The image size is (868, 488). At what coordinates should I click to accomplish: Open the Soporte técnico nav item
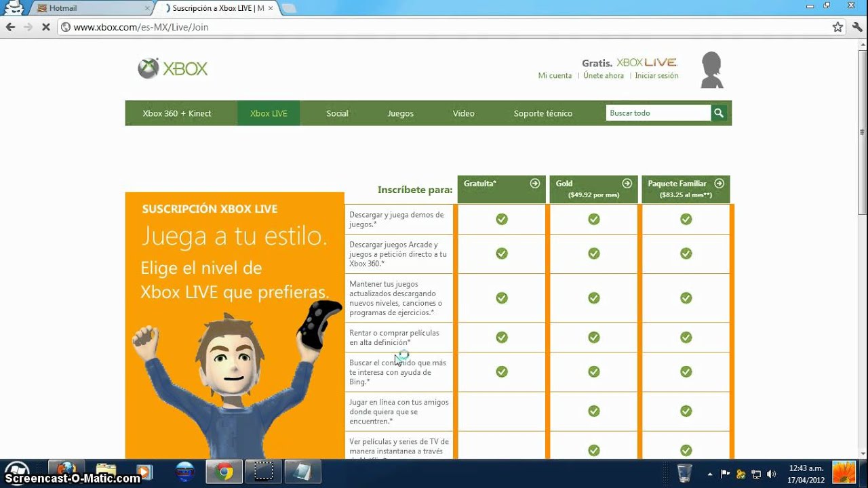tap(543, 113)
